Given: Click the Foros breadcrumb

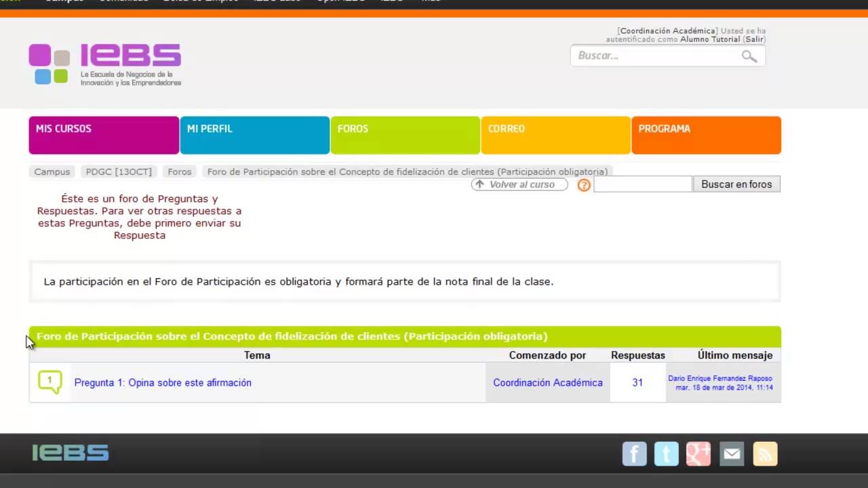Looking at the screenshot, I should pos(180,171).
